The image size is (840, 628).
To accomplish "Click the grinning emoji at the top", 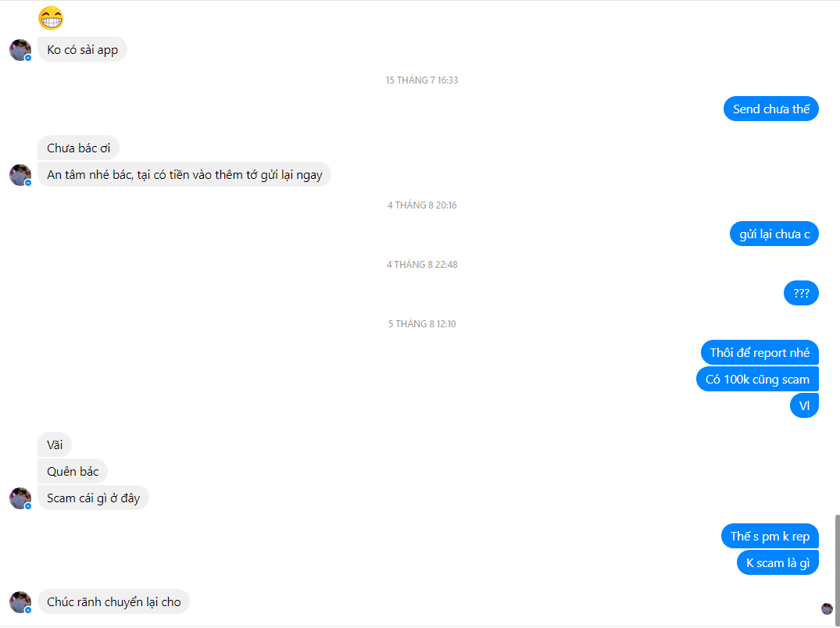I will click(x=51, y=18).
